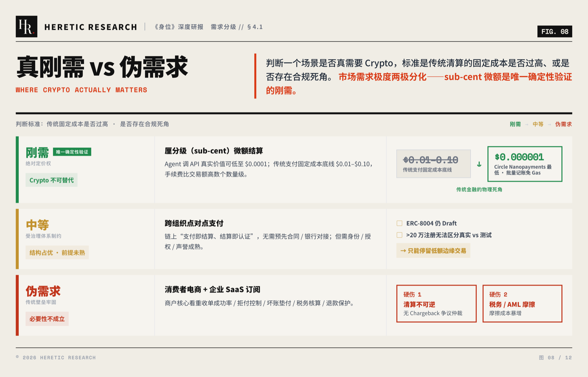Image resolution: width=588 pixels, height=377 pixels.
Task: Click the red 伪需求 row heading
Action: (43, 291)
